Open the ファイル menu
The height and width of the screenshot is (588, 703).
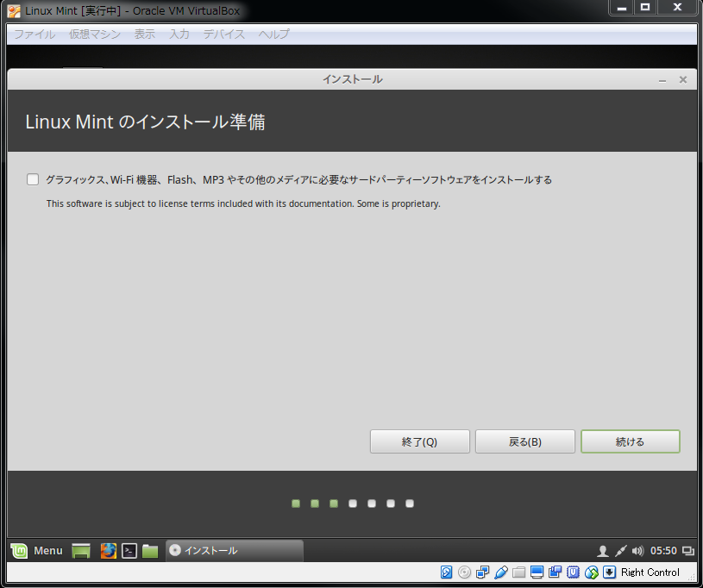coord(35,34)
